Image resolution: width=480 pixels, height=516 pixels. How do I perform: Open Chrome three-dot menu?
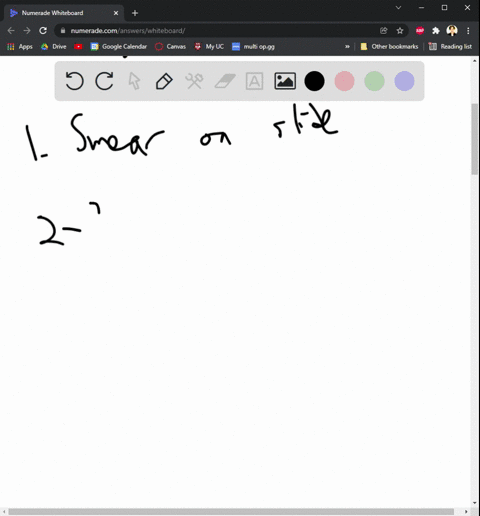468,31
